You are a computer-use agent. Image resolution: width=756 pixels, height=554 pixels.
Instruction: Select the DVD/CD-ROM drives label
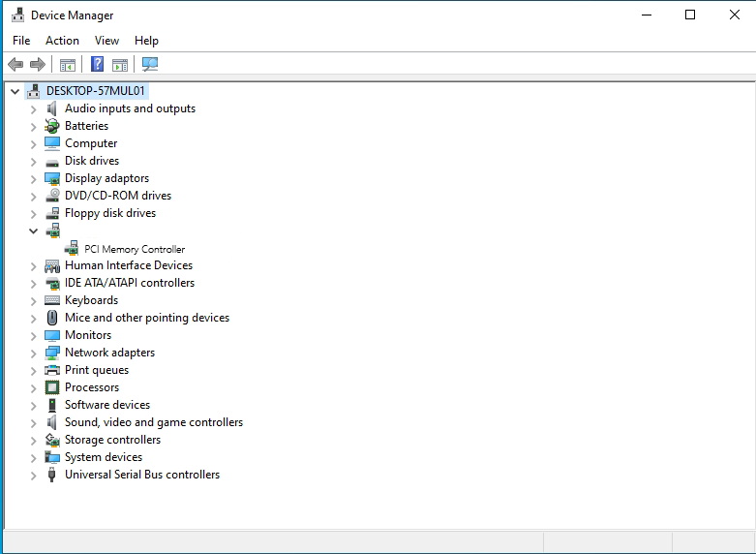point(118,196)
